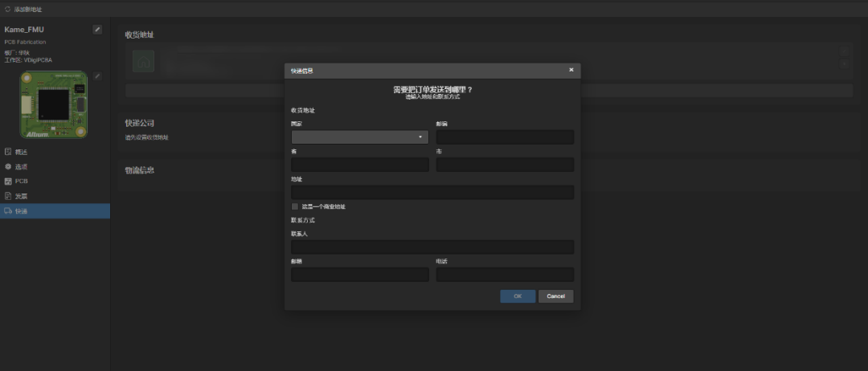This screenshot has width=868, height=371.
Task: Select the 快递 shipping item in sidebar
Action: click(55, 211)
